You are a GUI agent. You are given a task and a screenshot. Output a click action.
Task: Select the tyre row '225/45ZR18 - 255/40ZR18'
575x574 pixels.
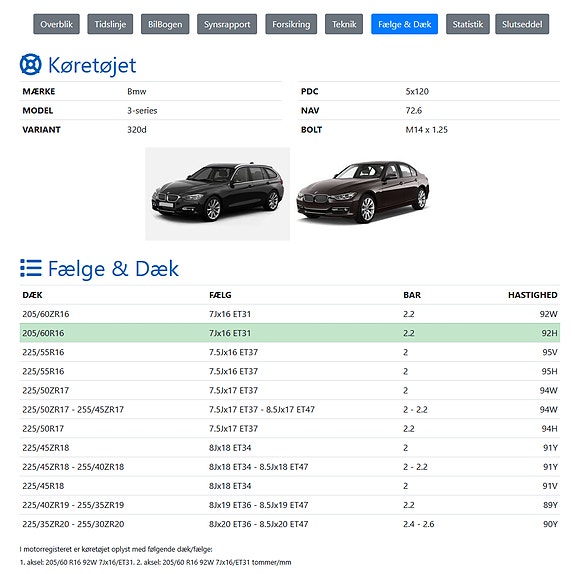(x=290, y=467)
